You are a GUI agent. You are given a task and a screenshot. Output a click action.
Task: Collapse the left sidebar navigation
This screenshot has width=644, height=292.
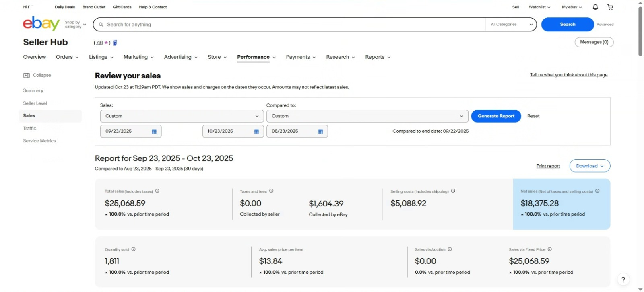[x=37, y=75]
